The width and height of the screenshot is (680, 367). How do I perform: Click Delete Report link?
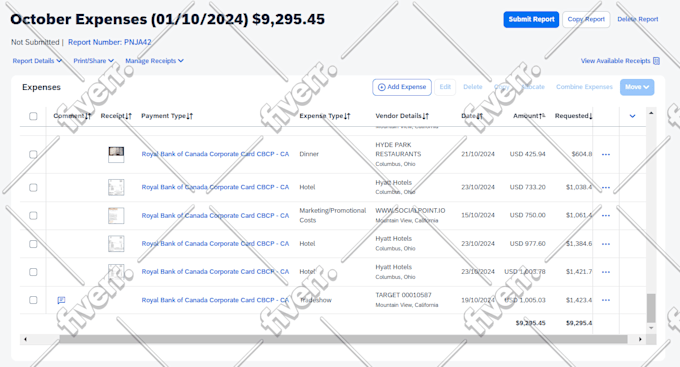pos(638,20)
